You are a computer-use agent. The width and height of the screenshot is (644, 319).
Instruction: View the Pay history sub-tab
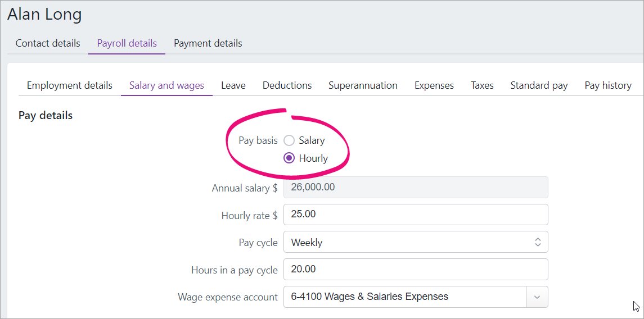click(607, 85)
